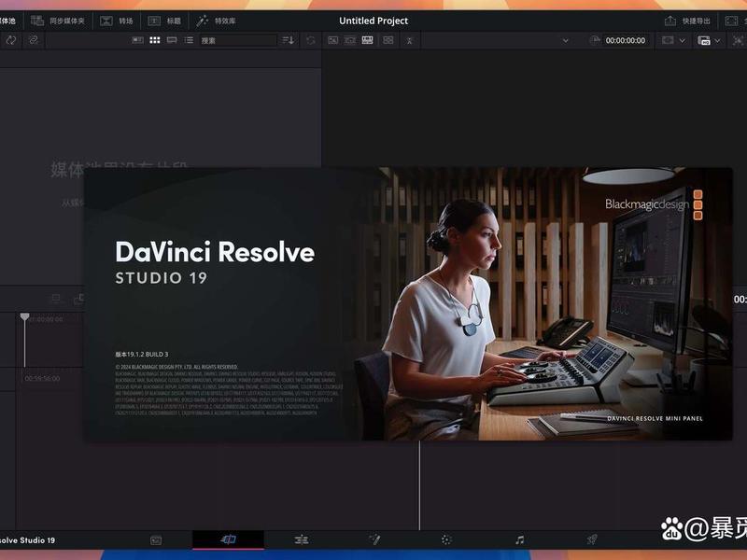
Task: Open the Deliver rocket page tab
Action: (592, 539)
